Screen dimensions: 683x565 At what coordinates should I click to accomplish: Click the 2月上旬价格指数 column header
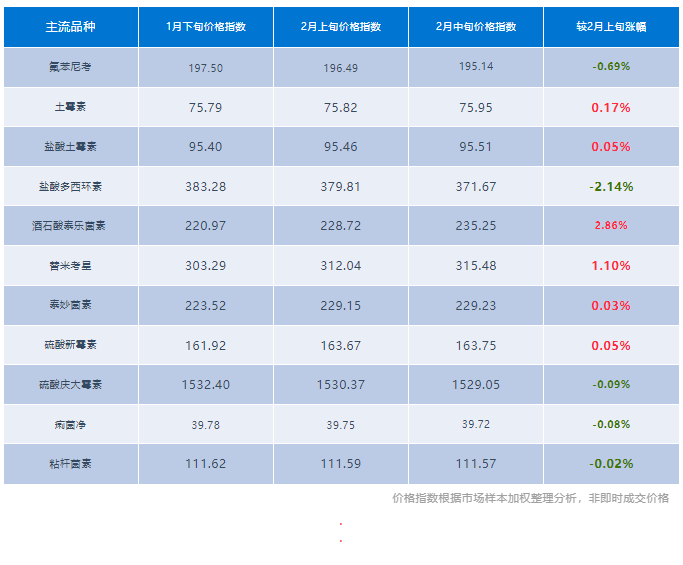coord(341,27)
